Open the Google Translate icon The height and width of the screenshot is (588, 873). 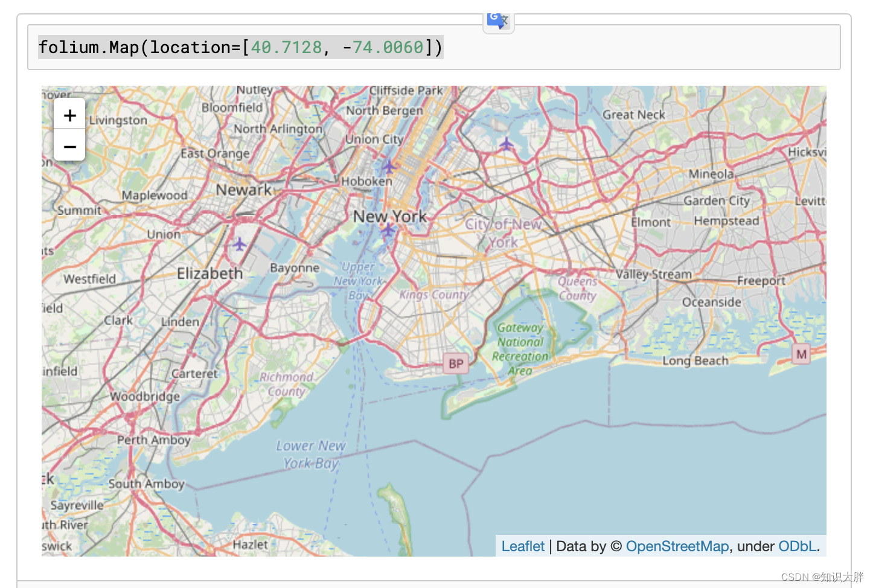tap(498, 22)
